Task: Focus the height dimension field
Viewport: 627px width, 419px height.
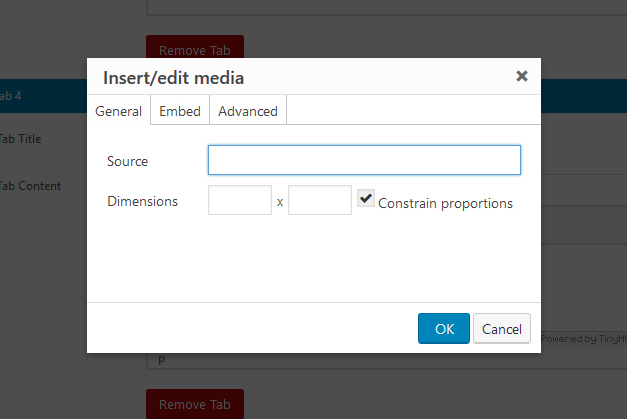Action: click(320, 201)
